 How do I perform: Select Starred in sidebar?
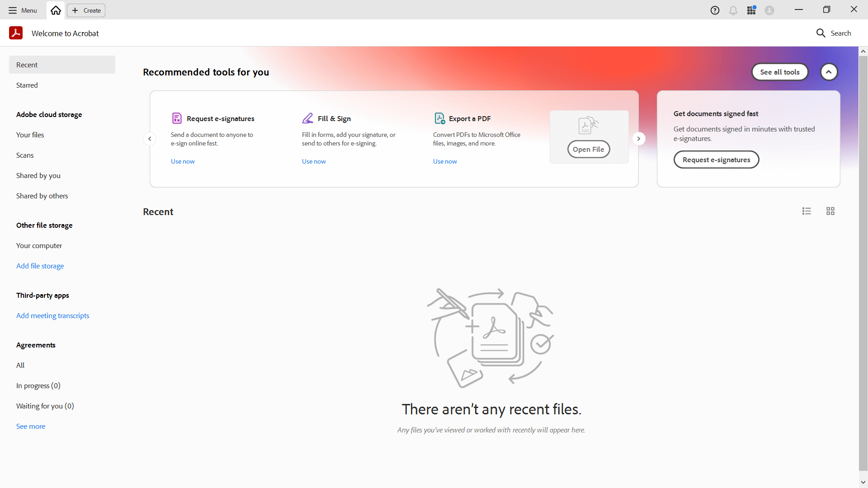click(62, 85)
